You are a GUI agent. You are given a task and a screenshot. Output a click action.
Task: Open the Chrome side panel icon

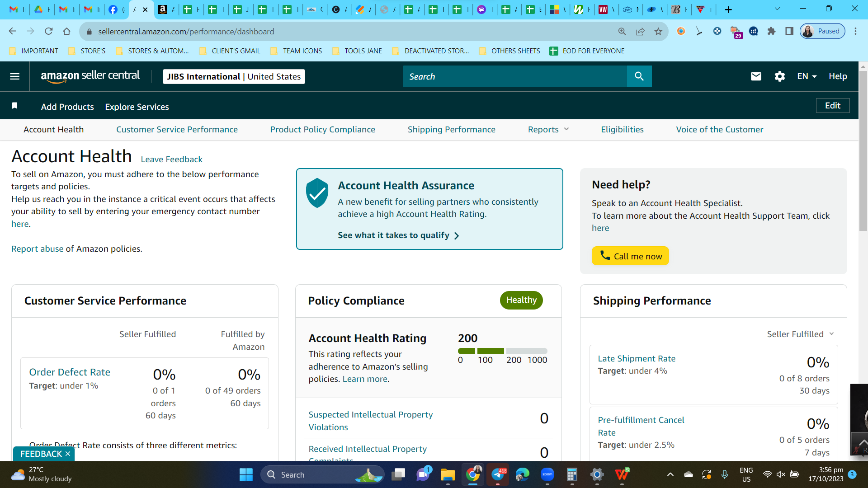[789, 31]
